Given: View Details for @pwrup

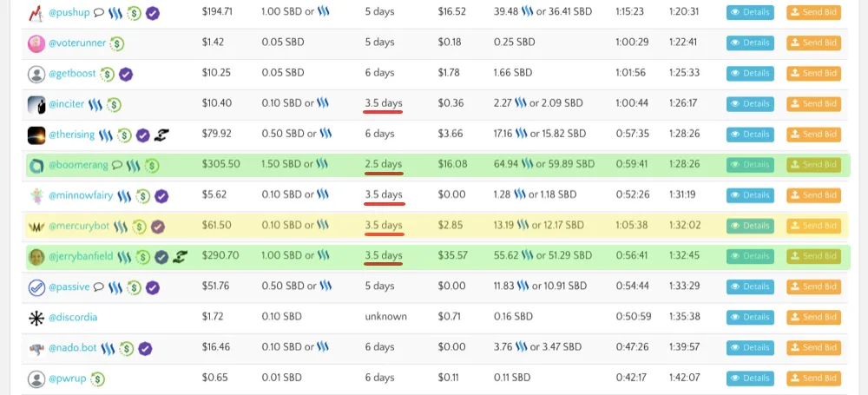Looking at the screenshot, I should coord(750,379).
